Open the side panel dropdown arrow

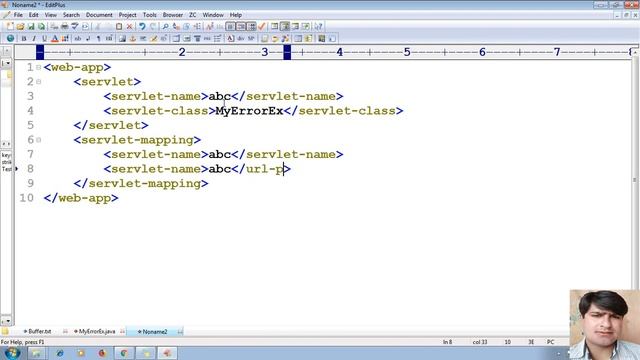coord(7,63)
